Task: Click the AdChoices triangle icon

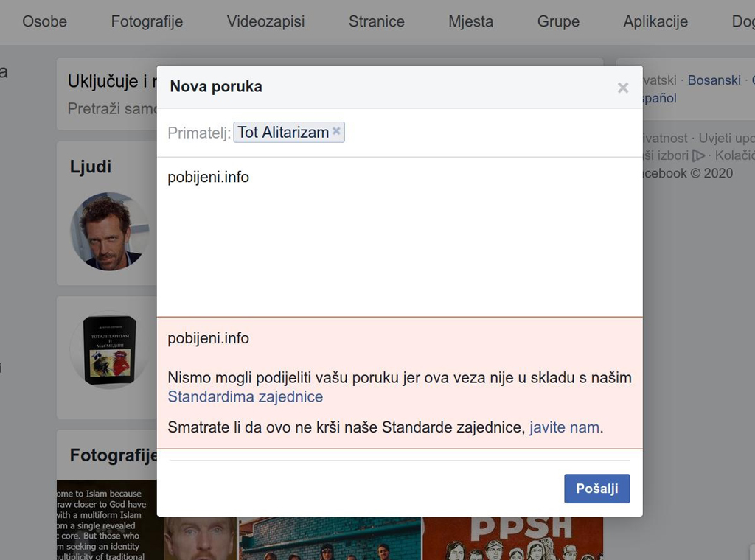Action: [x=698, y=155]
